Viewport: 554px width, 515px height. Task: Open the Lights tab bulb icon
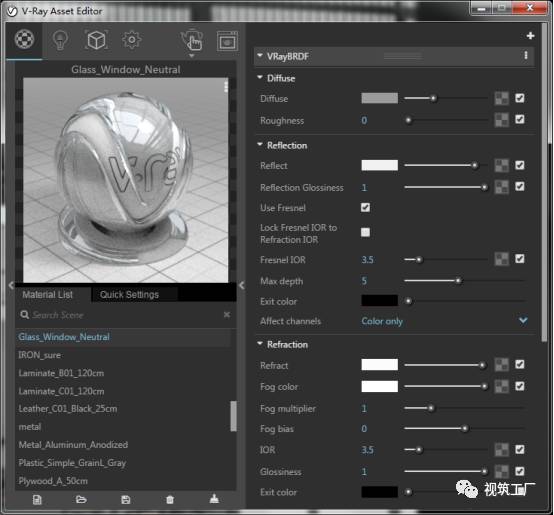(x=60, y=40)
